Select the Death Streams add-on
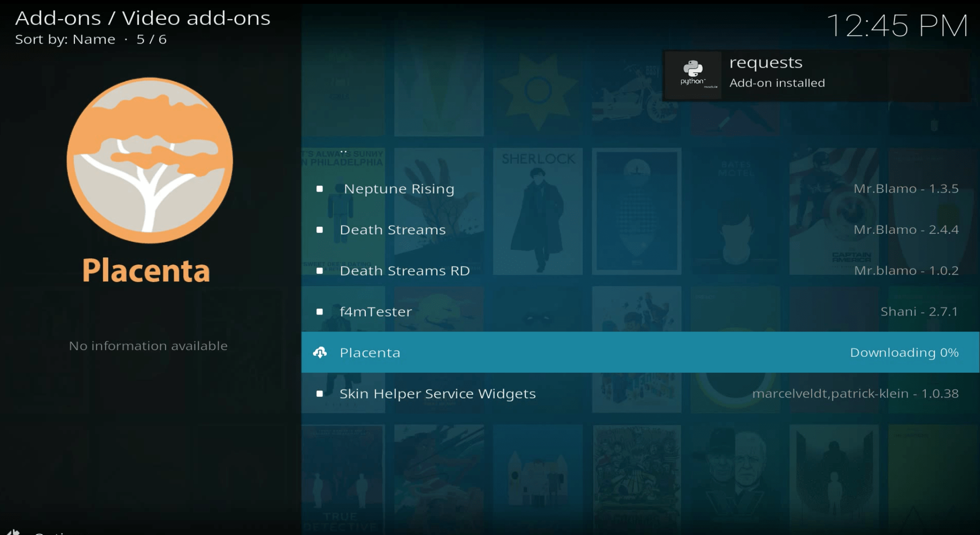Image resolution: width=980 pixels, height=535 pixels. click(640, 230)
